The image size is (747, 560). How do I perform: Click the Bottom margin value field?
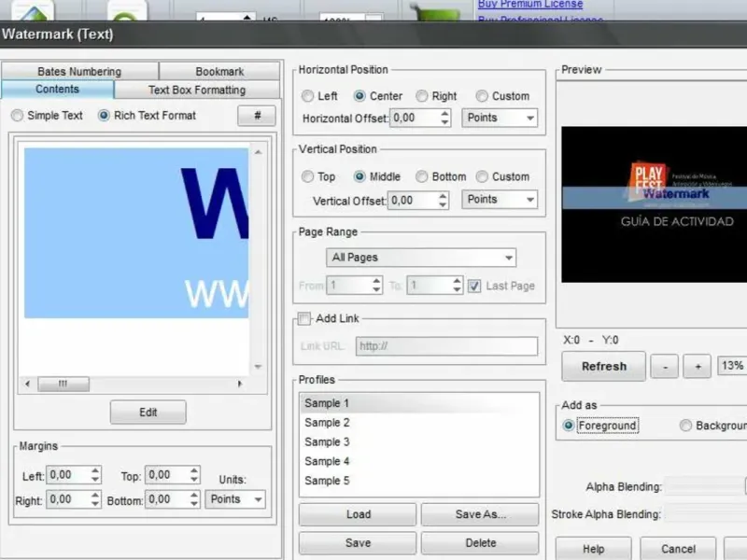167,499
